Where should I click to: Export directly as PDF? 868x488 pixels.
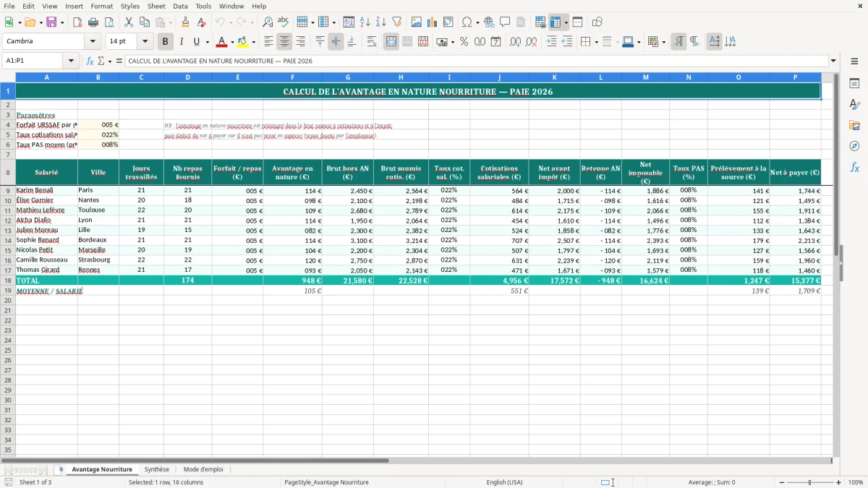(77, 22)
